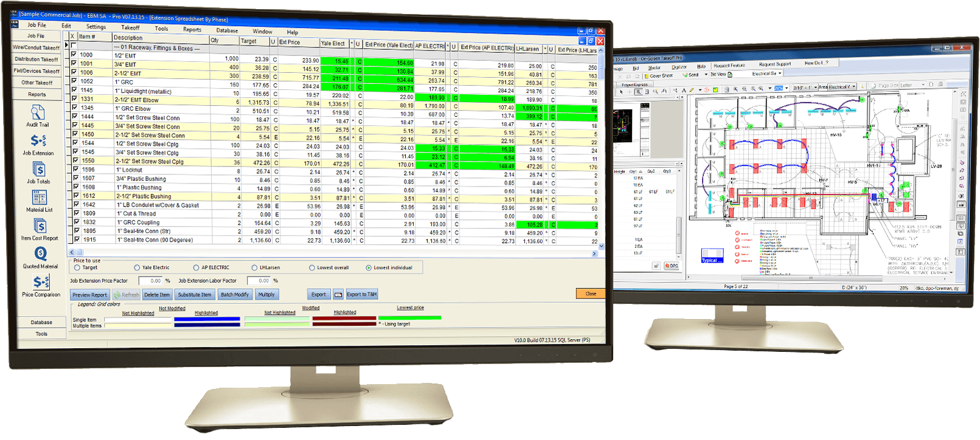Click the Item Cost Report icon

40,227
